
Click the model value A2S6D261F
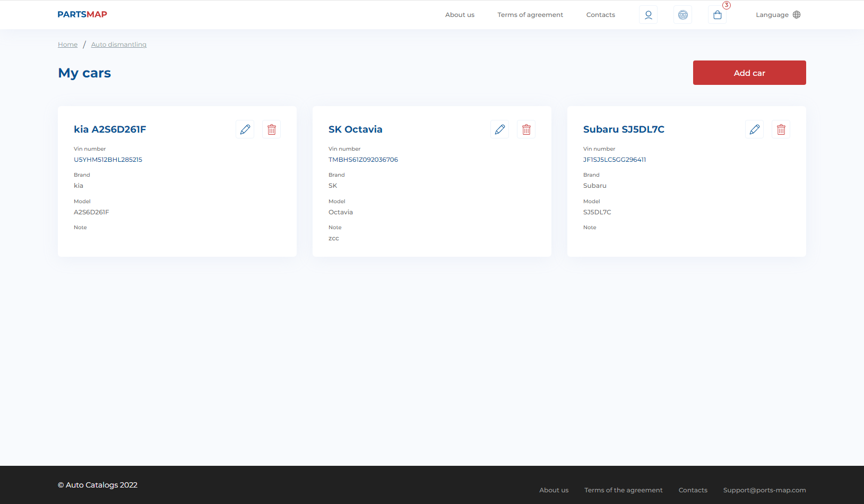[91, 212]
